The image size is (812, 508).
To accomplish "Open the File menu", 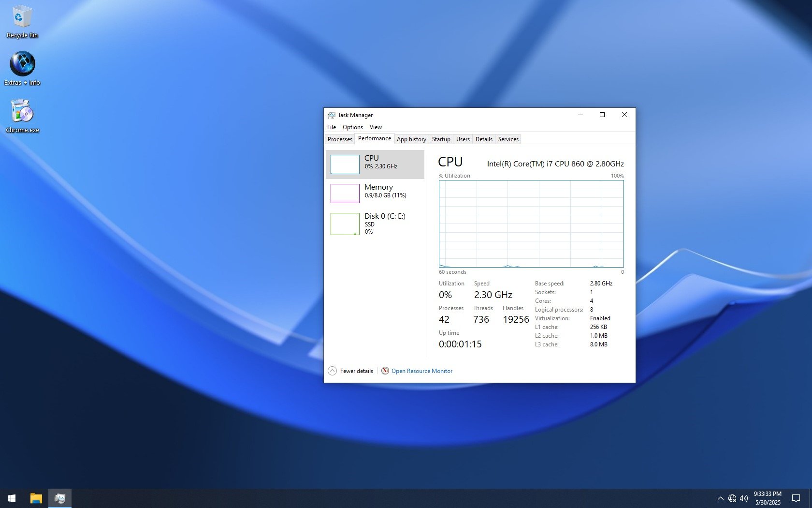I will pyautogui.click(x=332, y=127).
